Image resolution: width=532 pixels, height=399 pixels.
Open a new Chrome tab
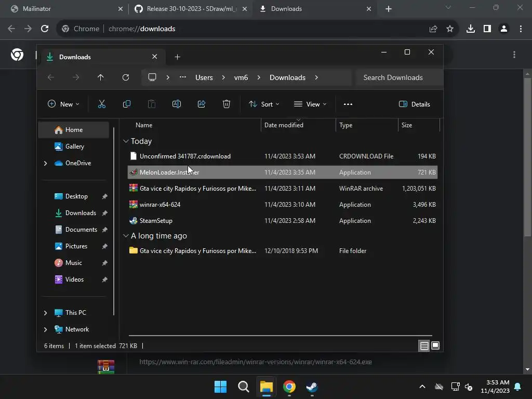tap(389, 9)
